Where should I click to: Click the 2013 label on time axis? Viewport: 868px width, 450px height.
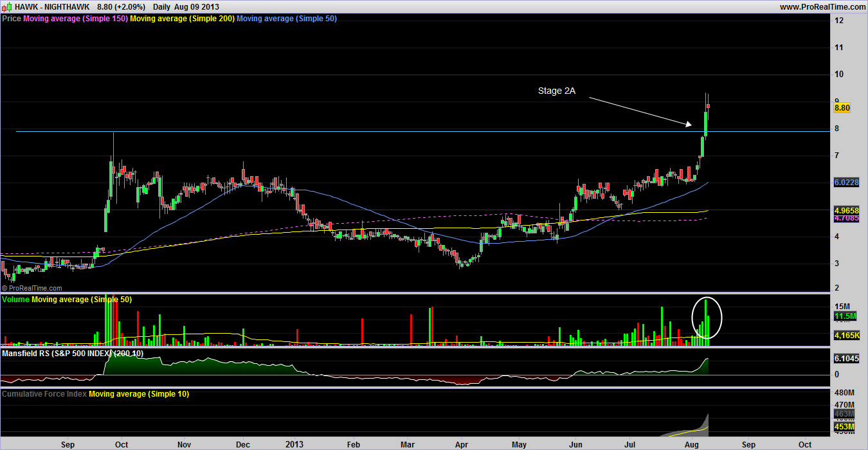coord(294,444)
